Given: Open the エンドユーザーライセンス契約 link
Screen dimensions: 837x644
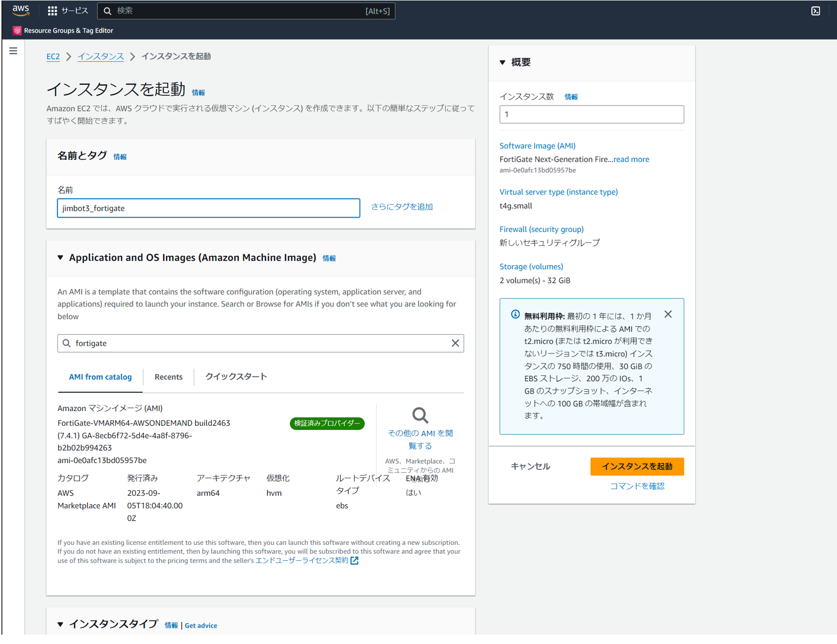Looking at the screenshot, I should point(302,561).
